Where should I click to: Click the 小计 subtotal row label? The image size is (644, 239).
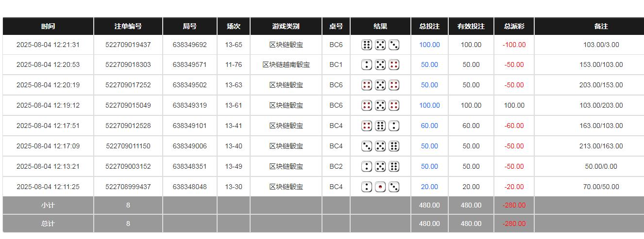[48, 206]
